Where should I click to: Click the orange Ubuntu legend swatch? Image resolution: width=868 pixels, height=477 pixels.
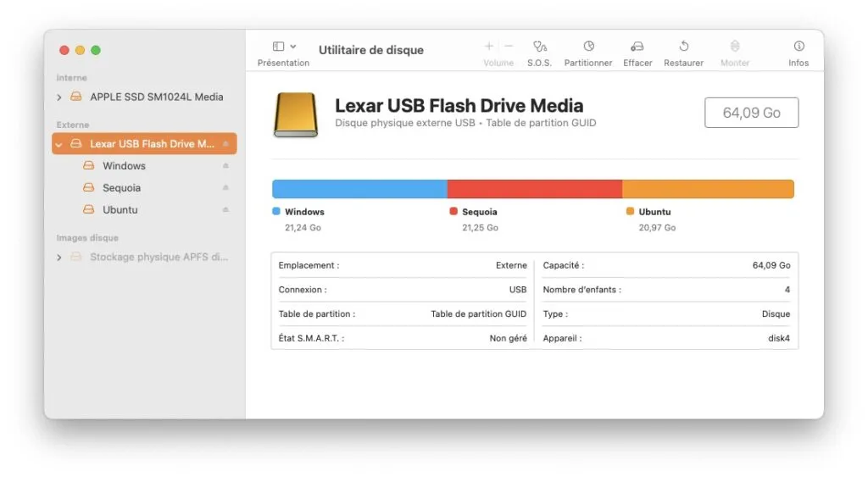pos(630,211)
